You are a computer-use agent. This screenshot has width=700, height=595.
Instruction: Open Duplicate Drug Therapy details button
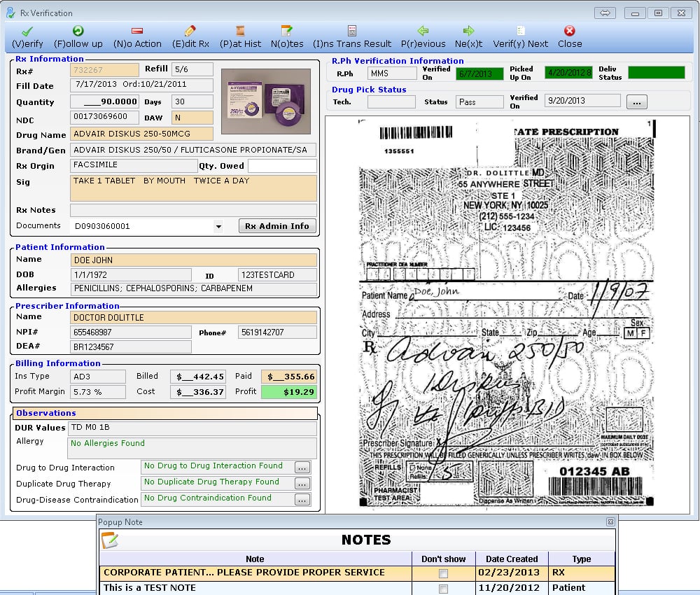point(302,484)
